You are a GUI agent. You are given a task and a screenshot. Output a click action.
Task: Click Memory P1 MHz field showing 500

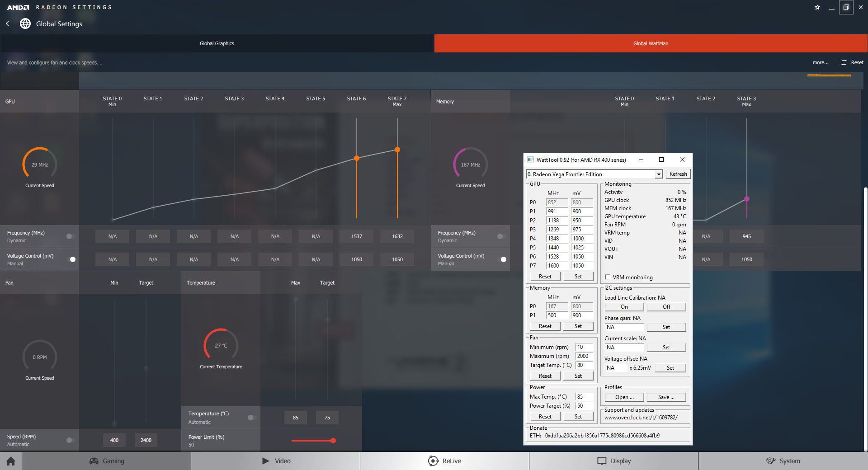pos(557,315)
